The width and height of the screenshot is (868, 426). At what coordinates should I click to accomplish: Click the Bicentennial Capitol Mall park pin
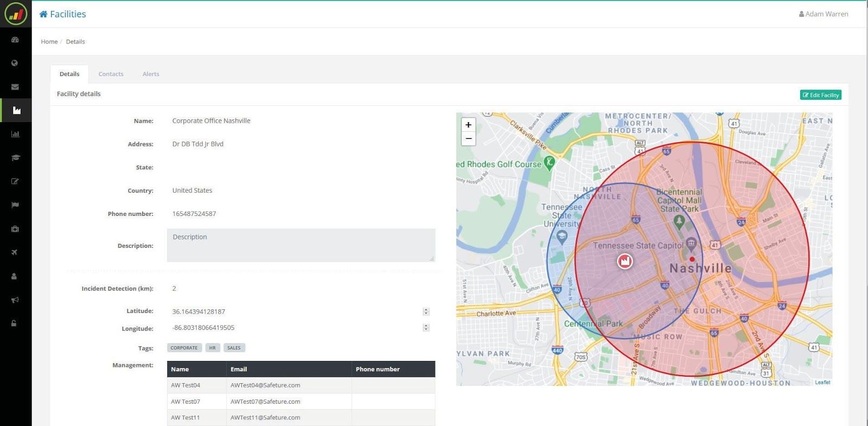click(679, 221)
